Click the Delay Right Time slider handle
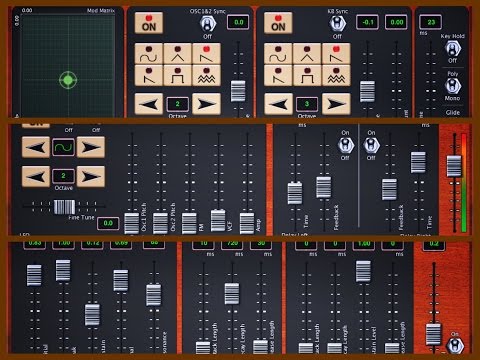This screenshot has height=360, width=480. click(x=418, y=162)
